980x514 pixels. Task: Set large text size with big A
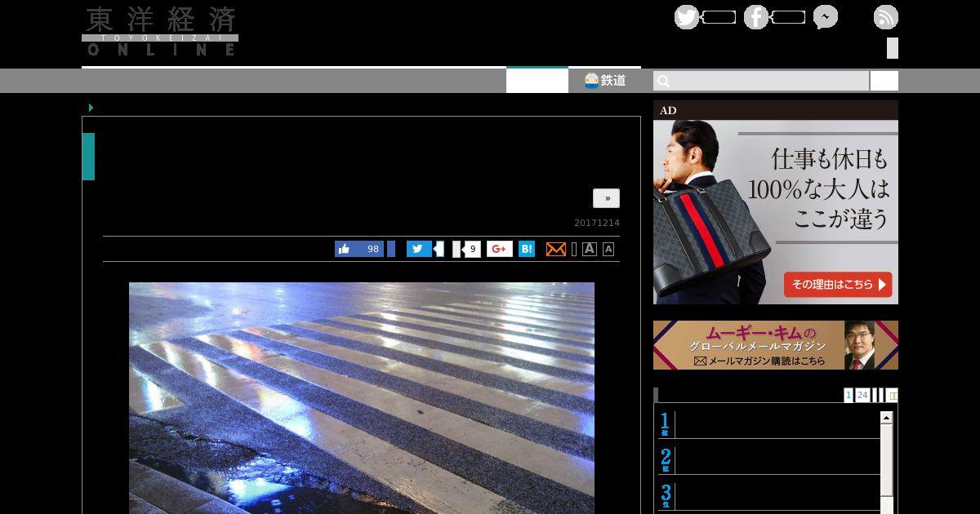pyautogui.click(x=590, y=249)
